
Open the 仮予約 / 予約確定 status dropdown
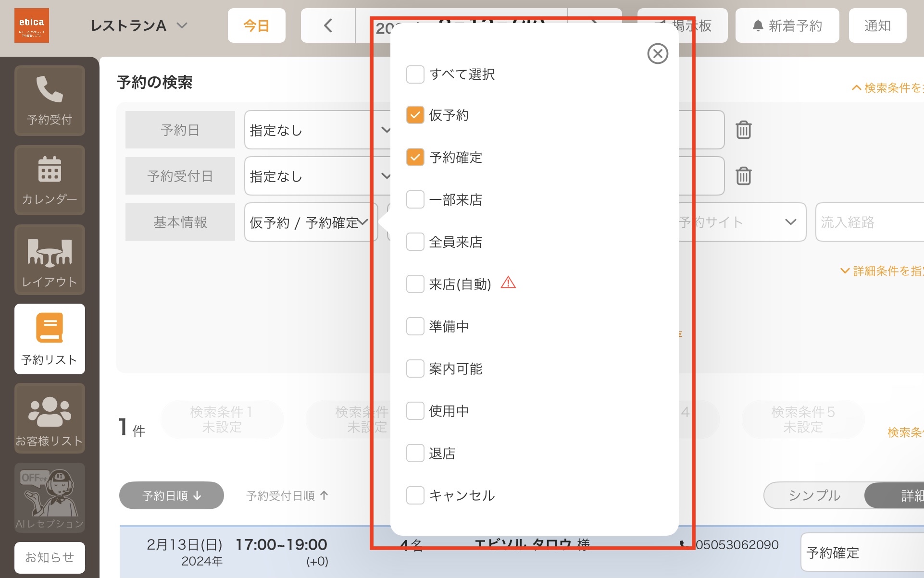[311, 222]
